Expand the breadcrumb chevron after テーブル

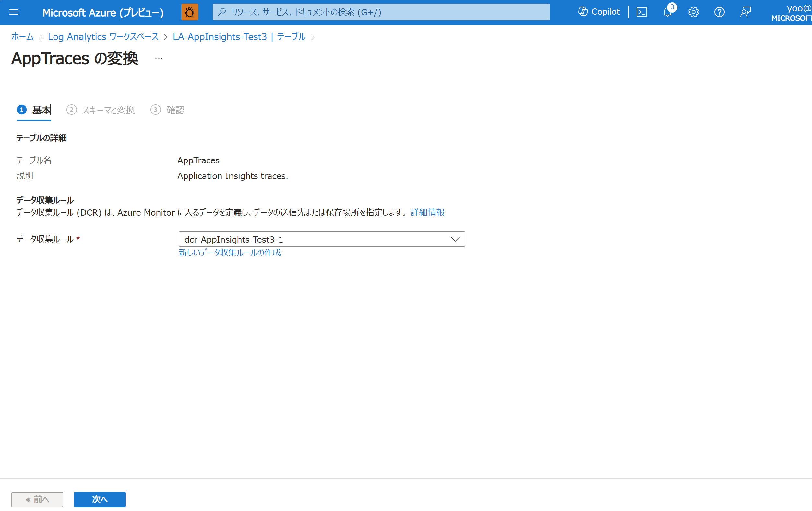coord(314,37)
